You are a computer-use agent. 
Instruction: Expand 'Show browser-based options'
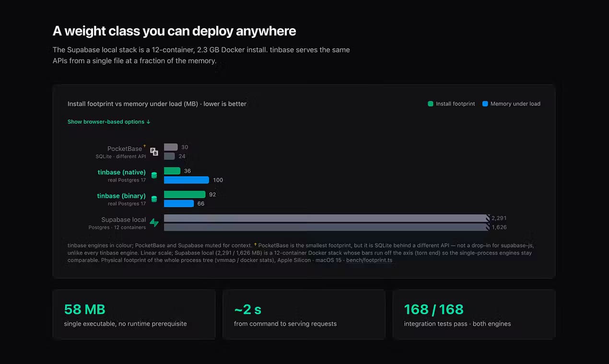pos(109,122)
